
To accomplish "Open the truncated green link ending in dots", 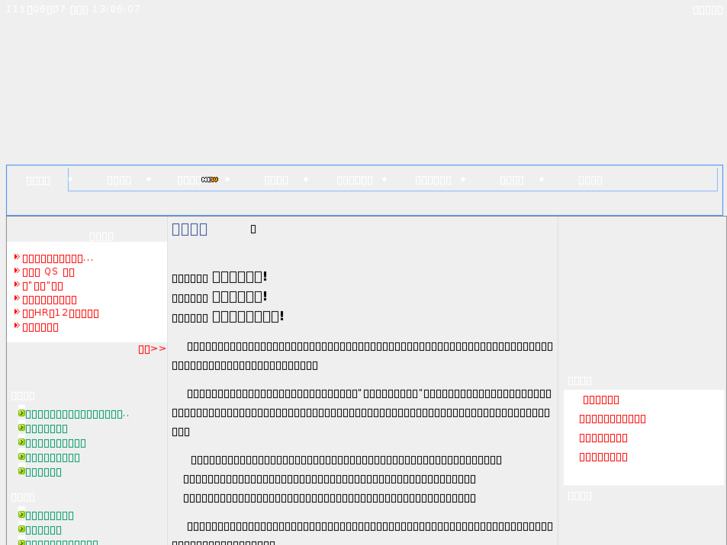I will click(x=77, y=415).
